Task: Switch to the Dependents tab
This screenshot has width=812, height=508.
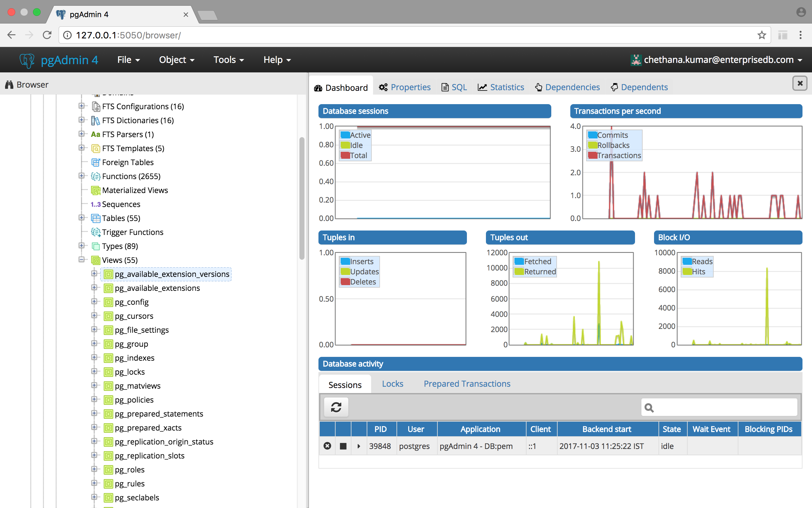Action: pyautogui.click(x=639, y=87)
